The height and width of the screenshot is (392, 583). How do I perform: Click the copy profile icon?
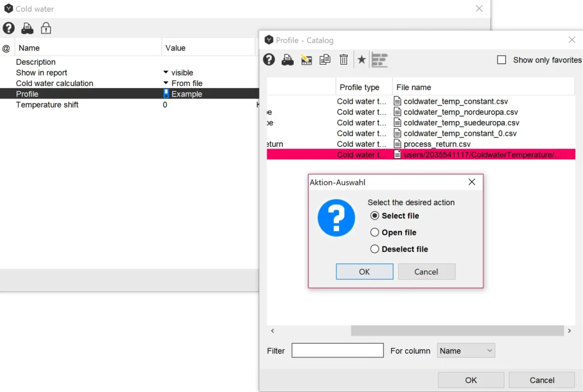click(x=325, y=60)
